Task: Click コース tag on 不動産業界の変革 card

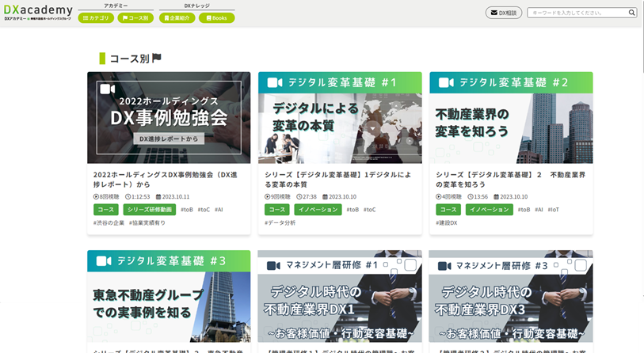Action: (x=448, y=210)
